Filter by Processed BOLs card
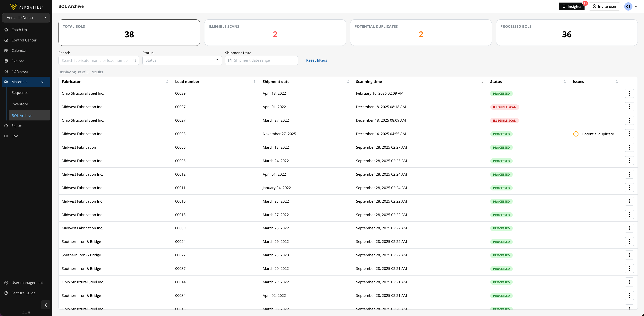The height and width of the screenshot is (316, 644). click(567, 32)
